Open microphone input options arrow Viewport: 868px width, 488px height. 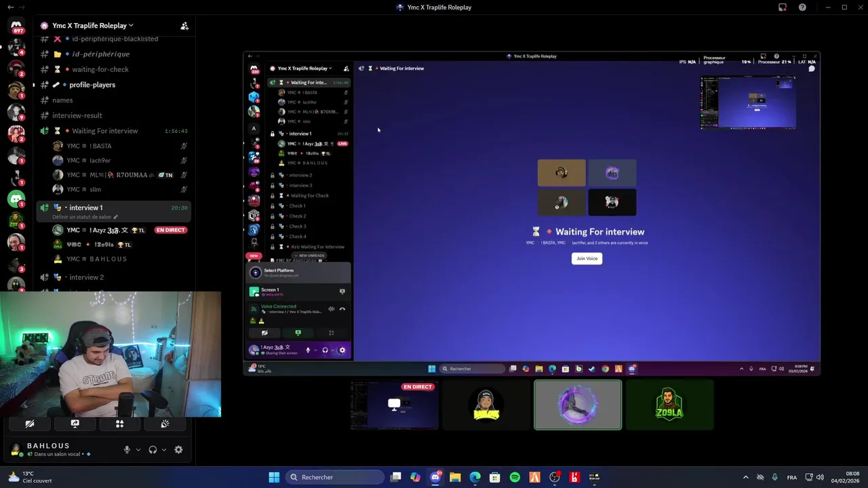pyautogui.click(x=138, y=450)
